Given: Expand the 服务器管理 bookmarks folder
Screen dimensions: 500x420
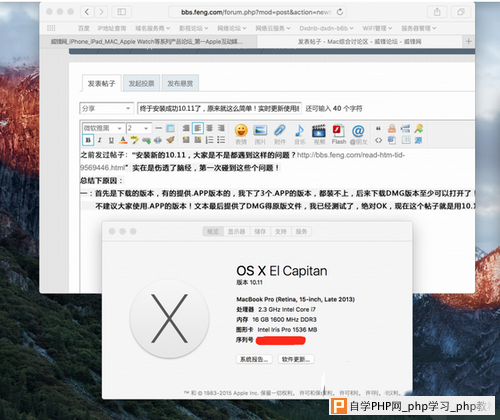Looking at the screenshot, I should (419, 28).
